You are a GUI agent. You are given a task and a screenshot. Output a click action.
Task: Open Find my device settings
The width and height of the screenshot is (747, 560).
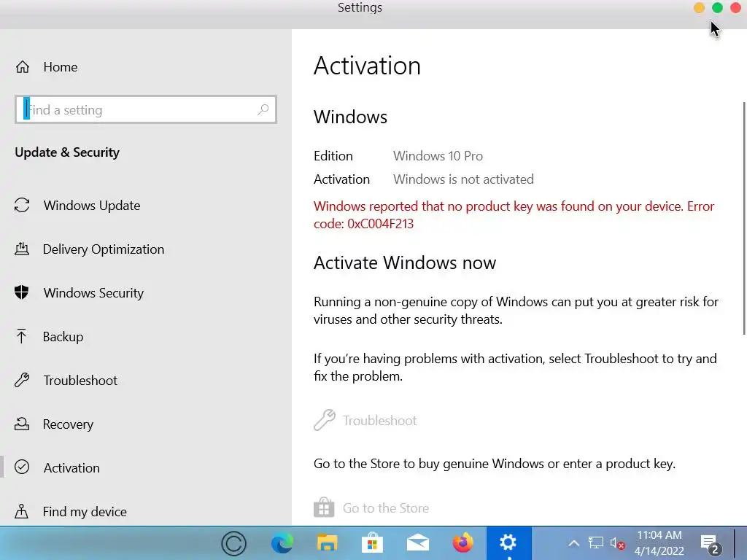tap(146, 511)
